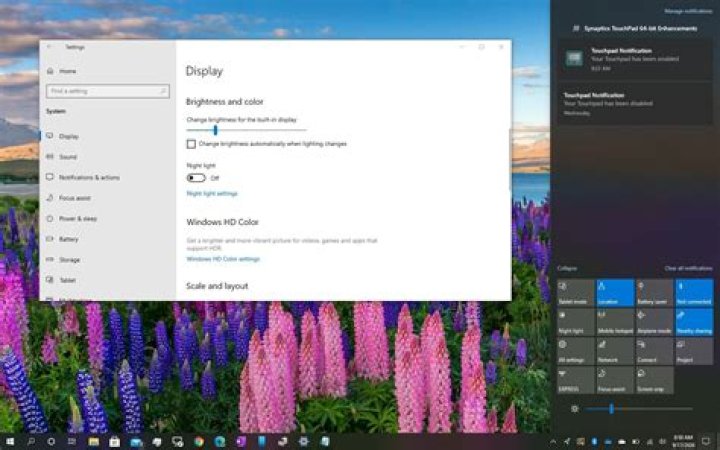The width and height of the screenshot is (720, 450).
Task: Open Microsoft Store from taskbar
Action: (x=114, y=441)
